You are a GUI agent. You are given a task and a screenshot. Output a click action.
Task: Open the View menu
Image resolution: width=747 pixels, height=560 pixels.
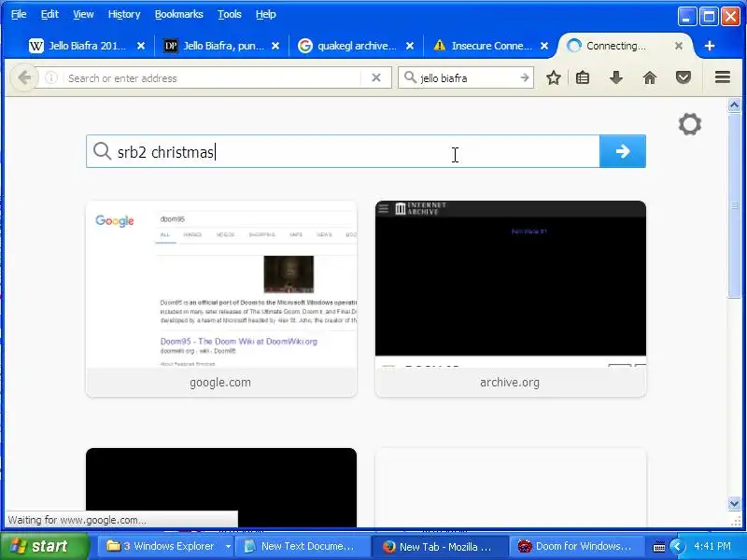[x=83, y=14]
